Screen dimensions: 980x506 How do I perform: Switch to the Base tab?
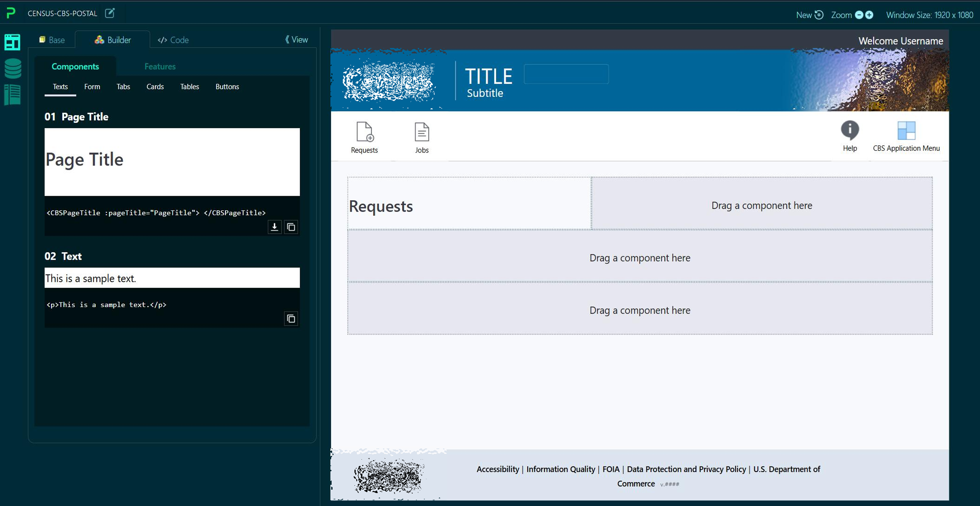(52, 40)
